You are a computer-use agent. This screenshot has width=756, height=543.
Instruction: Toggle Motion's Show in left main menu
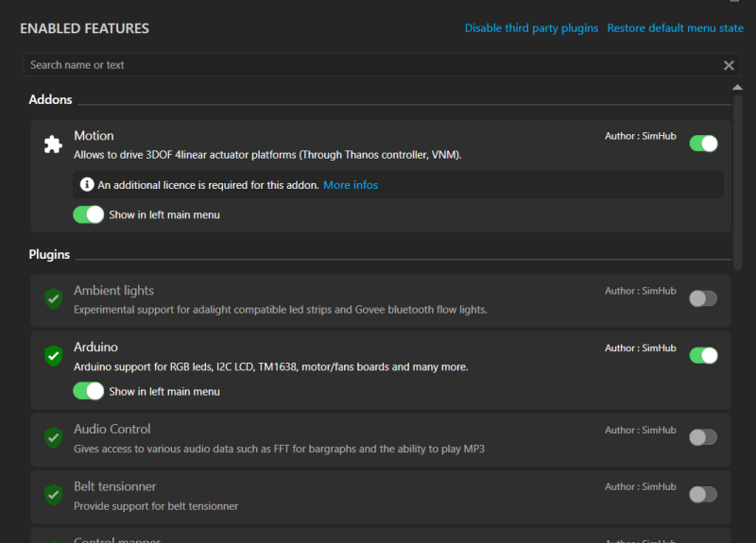click(x=89, y=214)
